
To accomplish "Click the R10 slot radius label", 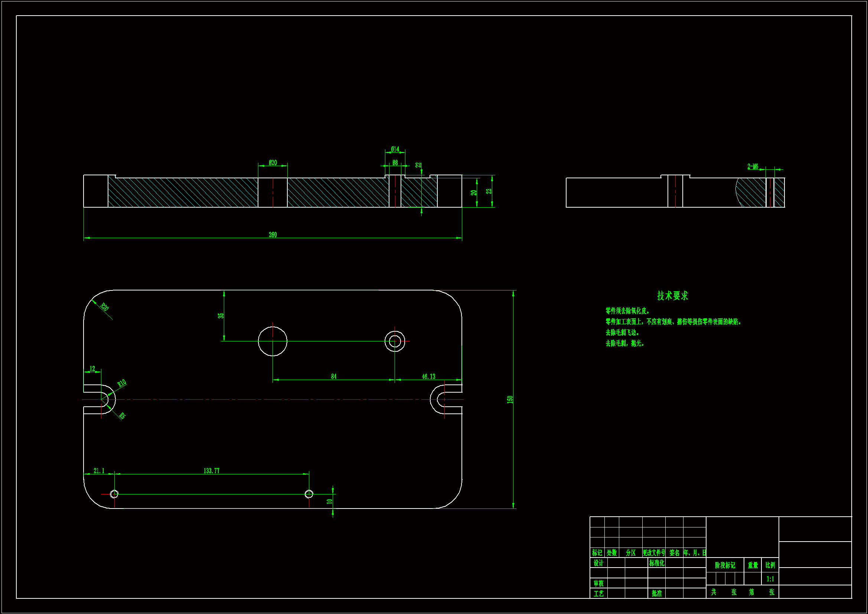I will (x=121, y=383).
